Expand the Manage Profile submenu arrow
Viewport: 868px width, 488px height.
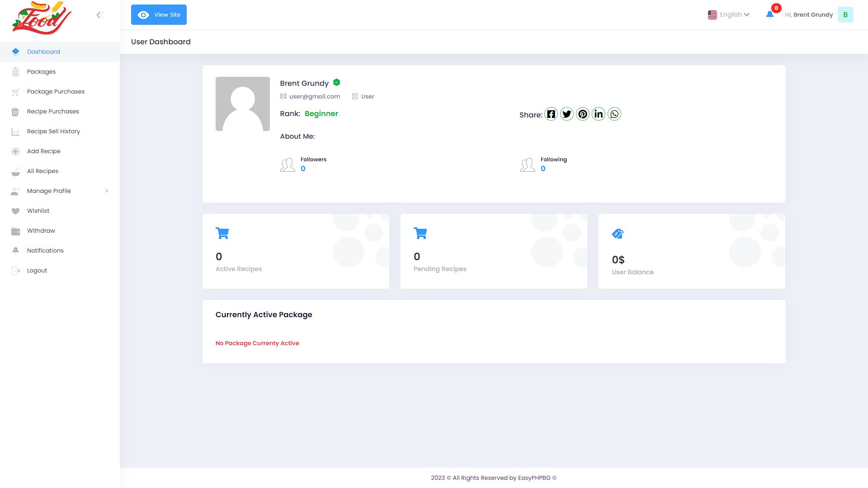tap(107, 191)
